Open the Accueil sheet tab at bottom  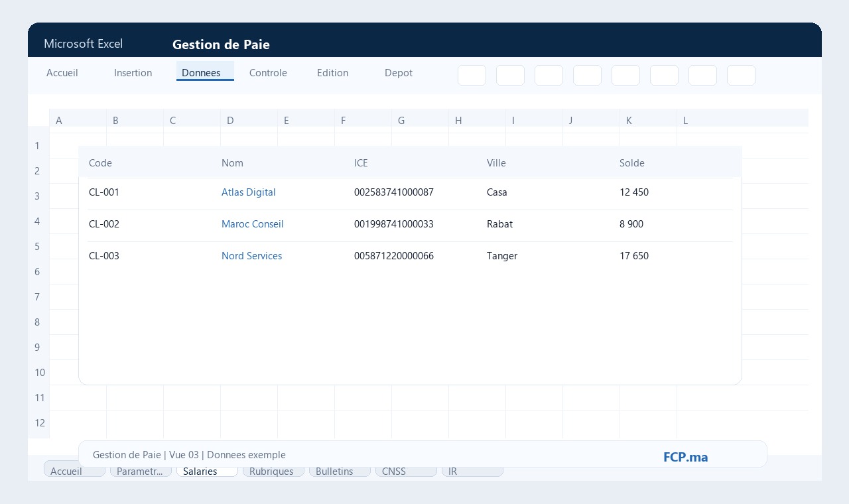coord(74,471)
